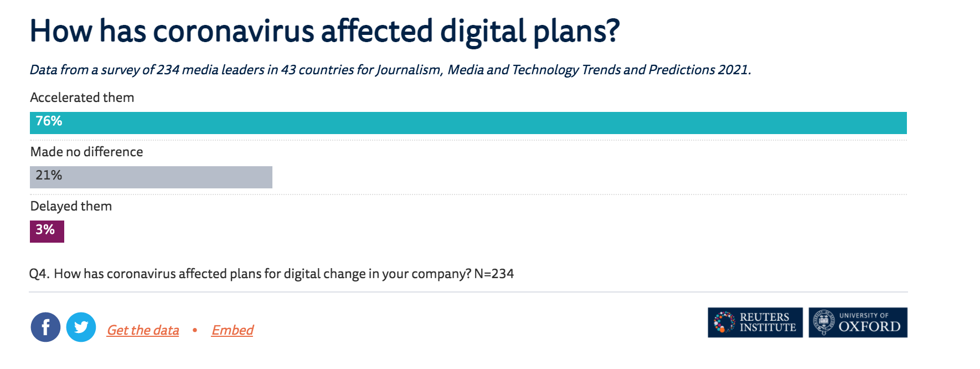This screenshot has width=980, height=369.
Task: Click the Q4 question footnote text
Action: point(271,274)
